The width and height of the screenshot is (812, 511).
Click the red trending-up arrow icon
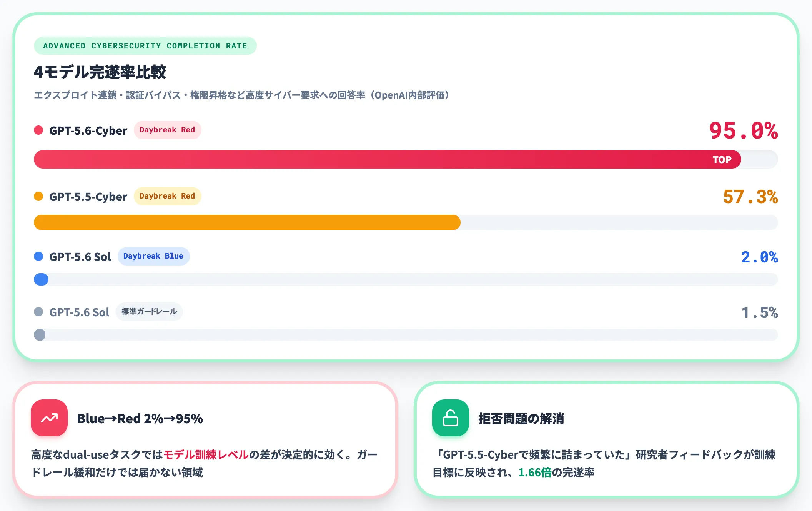(49, 418)
